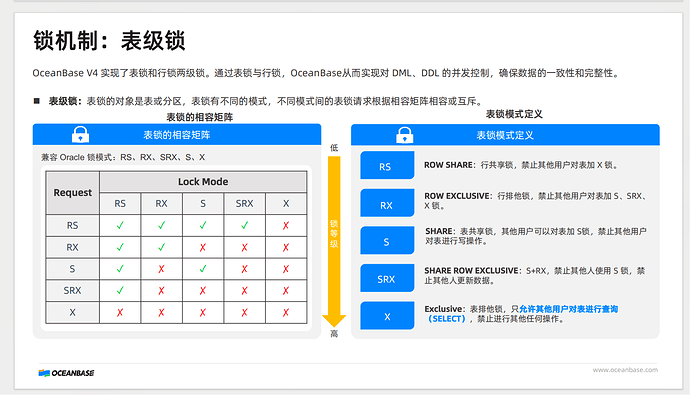Select the blue SRX mode button

click(x=387, y=278)
